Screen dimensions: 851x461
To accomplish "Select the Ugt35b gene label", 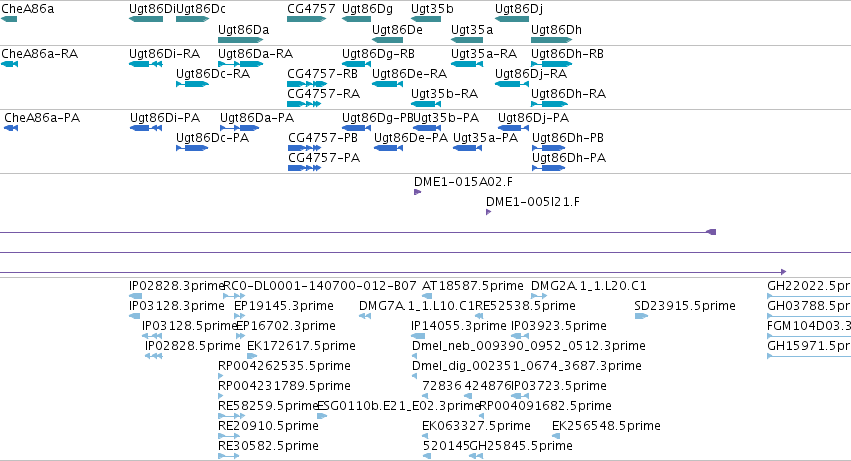I will (432, 9).
